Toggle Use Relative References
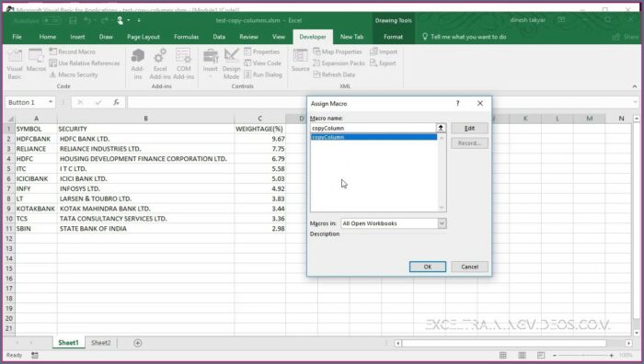The image size is (644, 364). tap(85, 63)
